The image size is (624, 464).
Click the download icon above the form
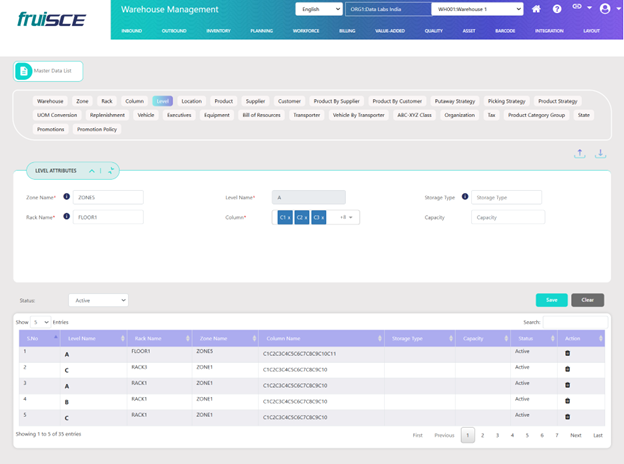pos(601,153)
